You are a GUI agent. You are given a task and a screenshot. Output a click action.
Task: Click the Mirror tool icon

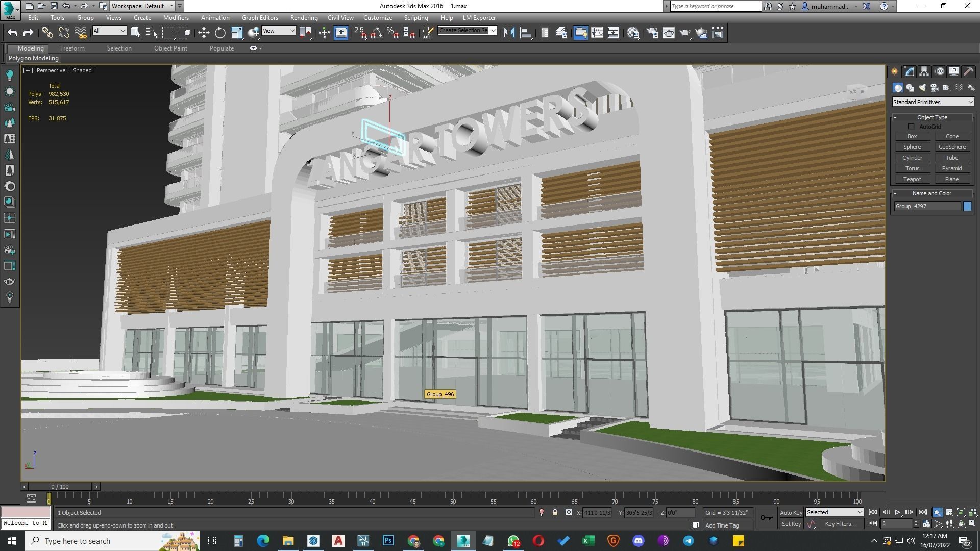[509, 33]
